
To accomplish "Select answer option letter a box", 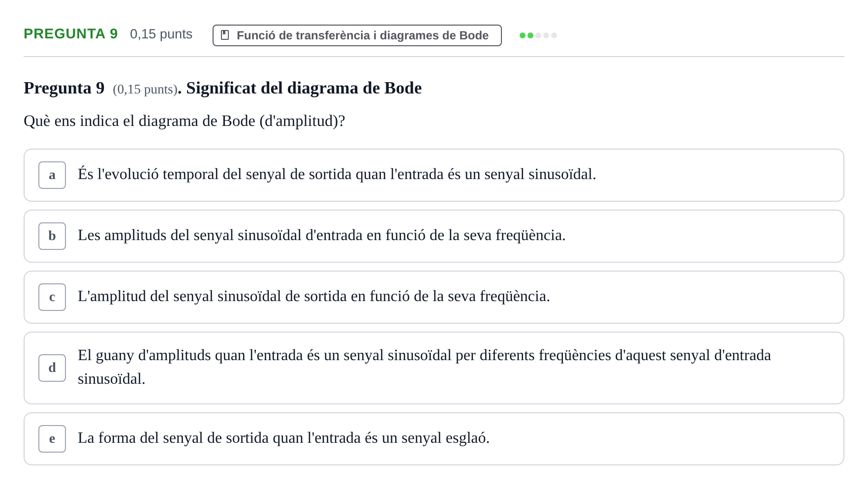I will pyautogui.click(x=52, y=175).
